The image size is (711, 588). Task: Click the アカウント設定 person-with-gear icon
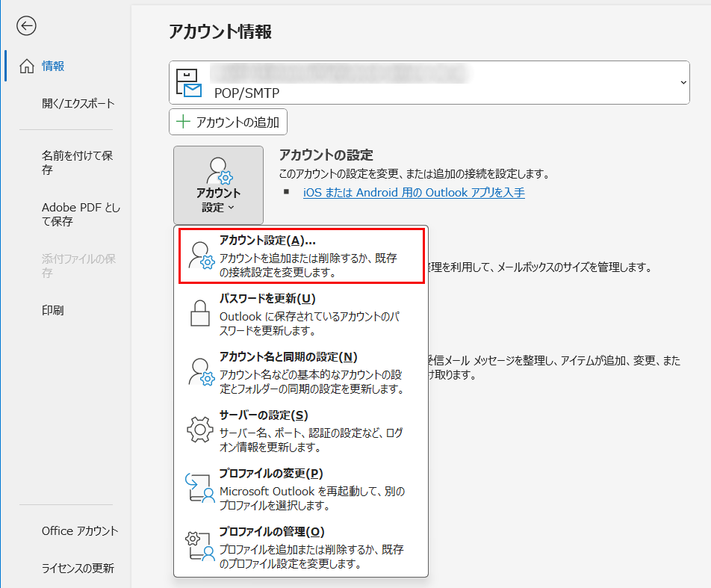[x=217, y=170]
